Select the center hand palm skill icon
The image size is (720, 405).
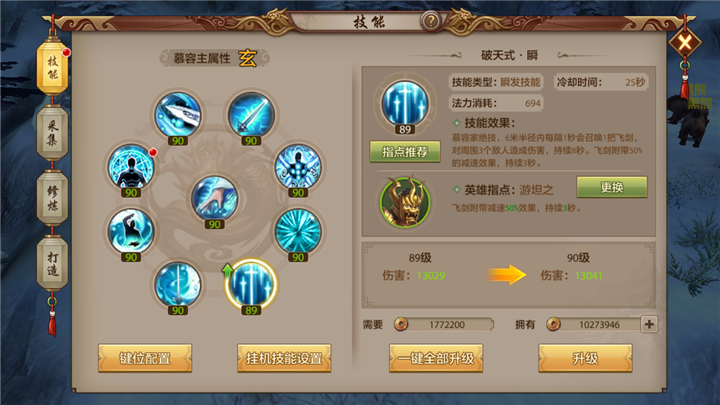(x=214, y=198)
